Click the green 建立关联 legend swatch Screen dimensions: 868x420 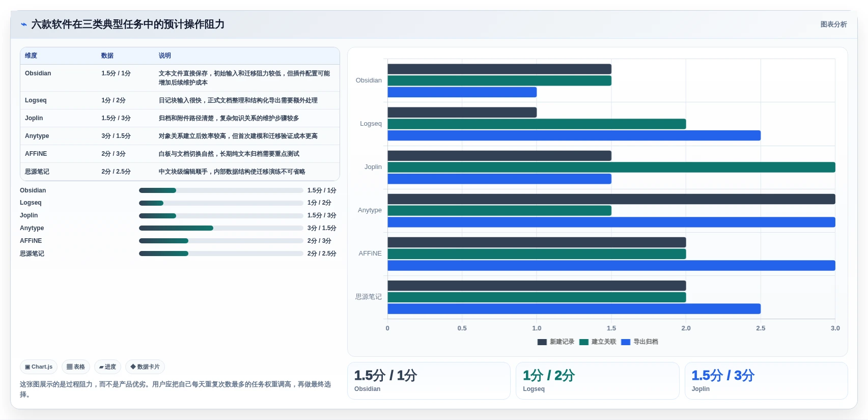[x=584, y=342]
